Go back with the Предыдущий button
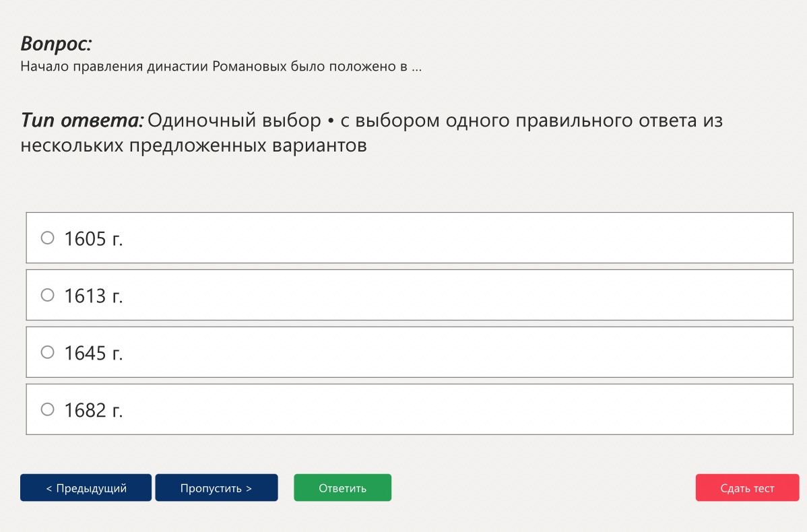This screenshot has width=807, height=532. click(x=86, y=488)
